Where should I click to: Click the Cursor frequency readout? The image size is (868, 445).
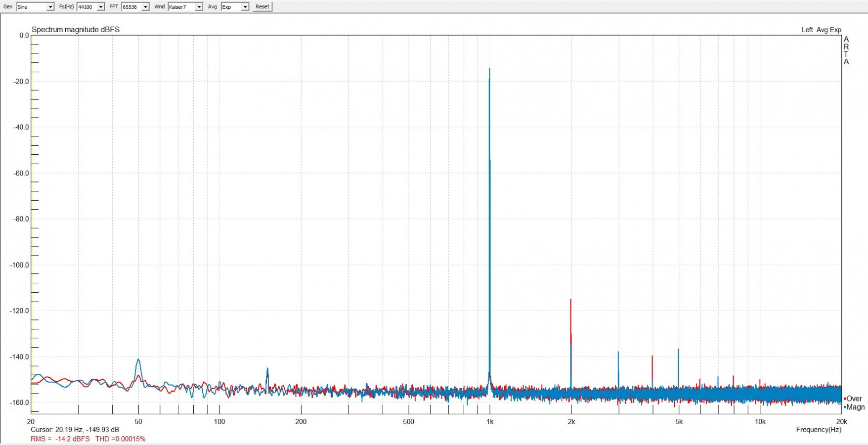(x=75, y=430)
